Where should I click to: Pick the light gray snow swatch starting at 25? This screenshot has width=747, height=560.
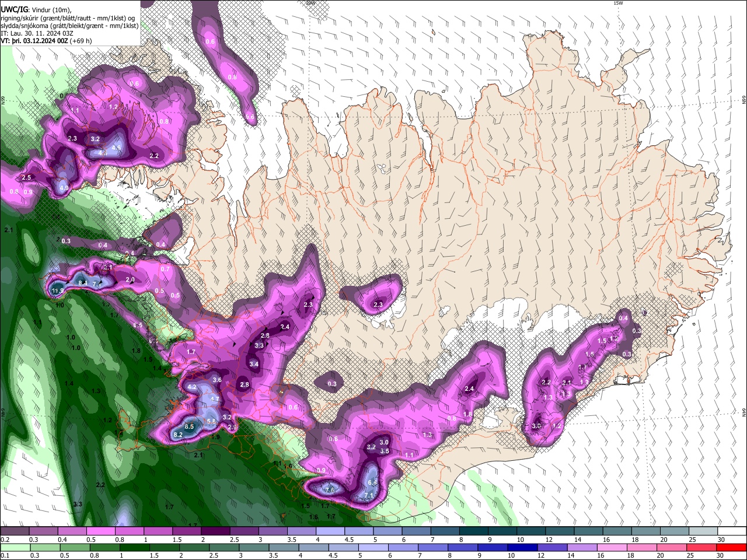[704, 531]
